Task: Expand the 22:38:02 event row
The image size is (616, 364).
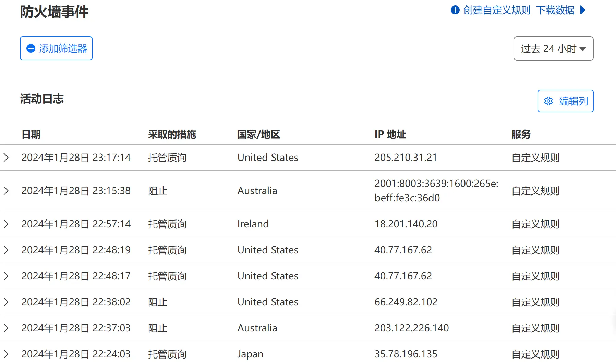Action: pos(6,302)
